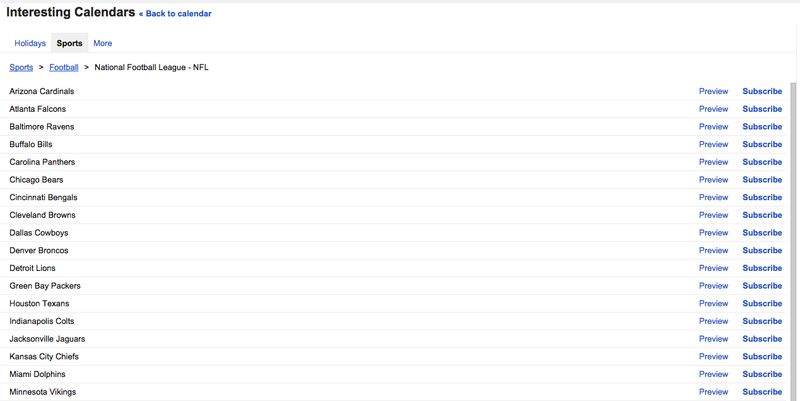
Task: Subscribe to Cleveland Browns calendar
Action: [x=762, y=215]
